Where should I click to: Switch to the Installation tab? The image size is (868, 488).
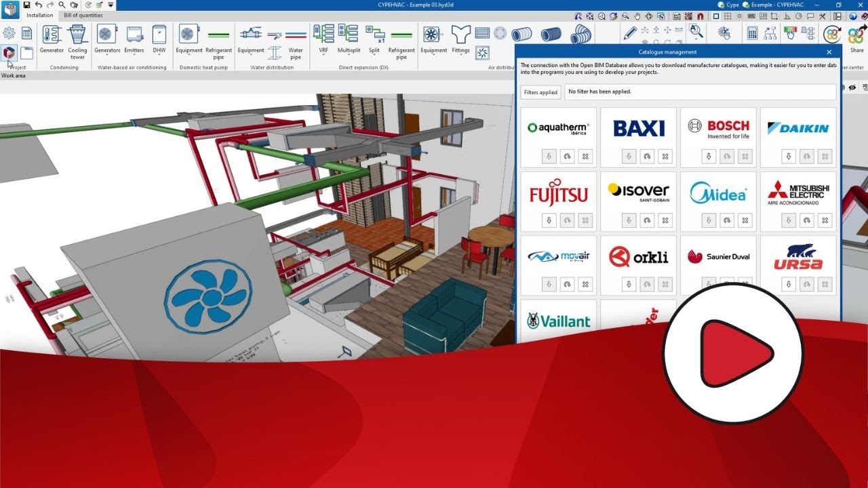(x=39, y=14)
